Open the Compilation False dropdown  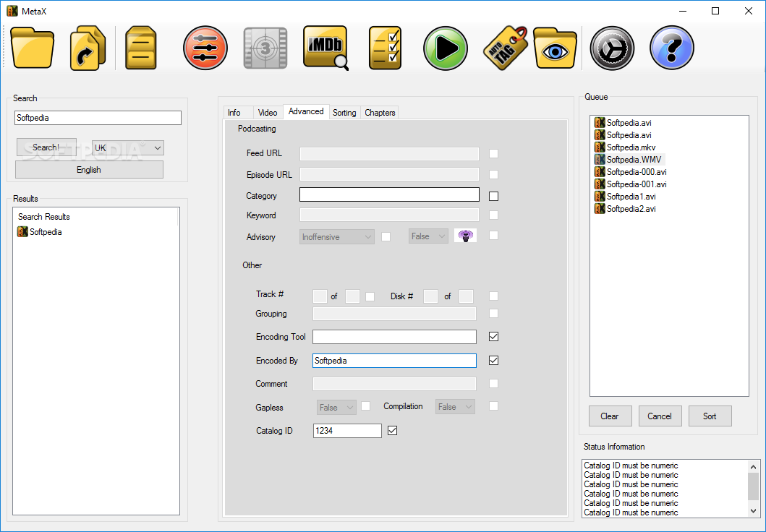point(455,406)
